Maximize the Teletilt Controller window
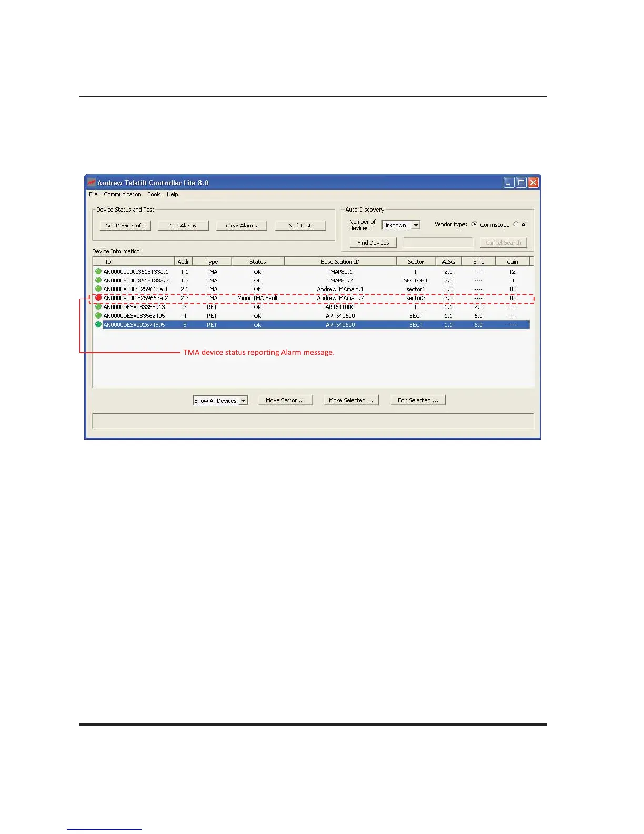 (x=521, y=183)
